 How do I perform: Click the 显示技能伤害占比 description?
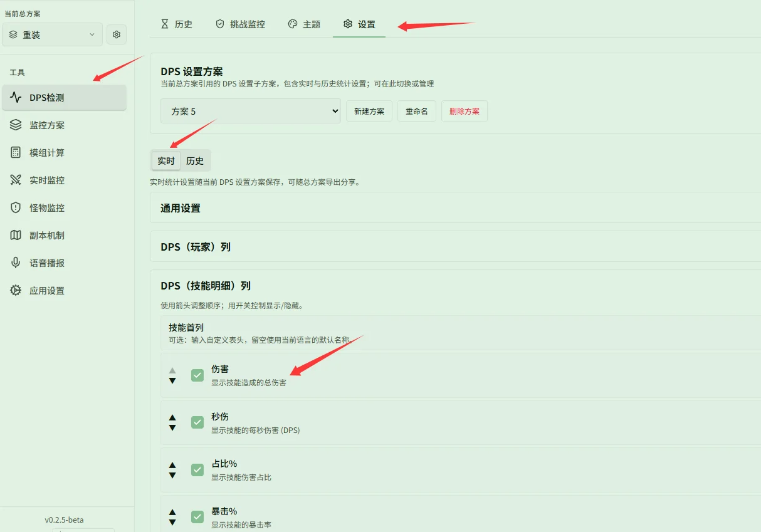click(x=241, y=477)
